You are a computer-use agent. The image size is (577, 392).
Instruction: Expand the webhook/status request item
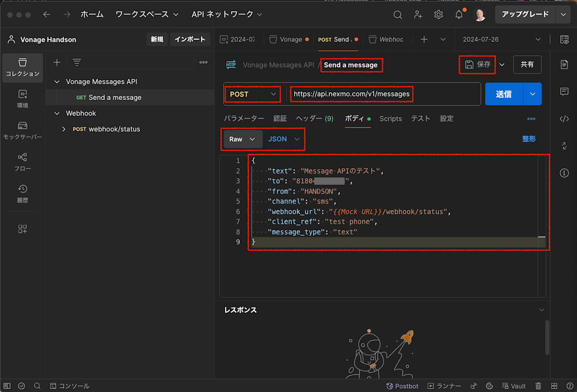pyautogui.click(x=63, y=129)
